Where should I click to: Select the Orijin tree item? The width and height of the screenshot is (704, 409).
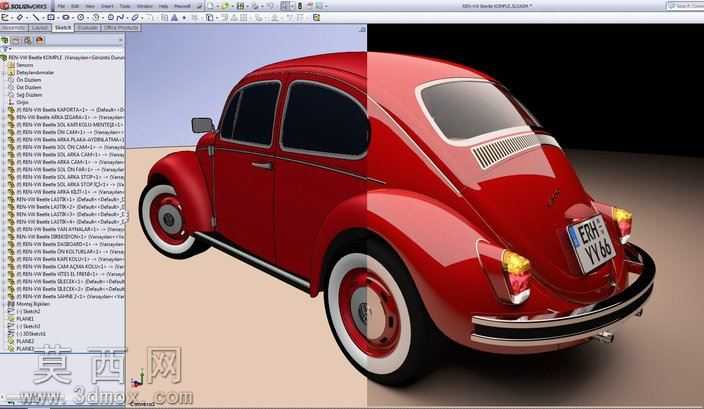tap(22, 102)
